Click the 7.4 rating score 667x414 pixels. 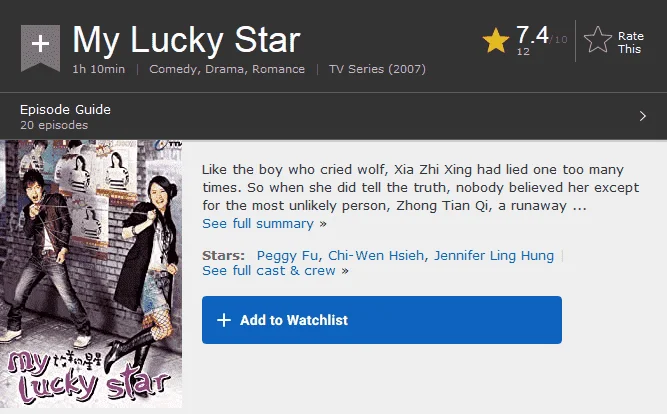(532, 35)
